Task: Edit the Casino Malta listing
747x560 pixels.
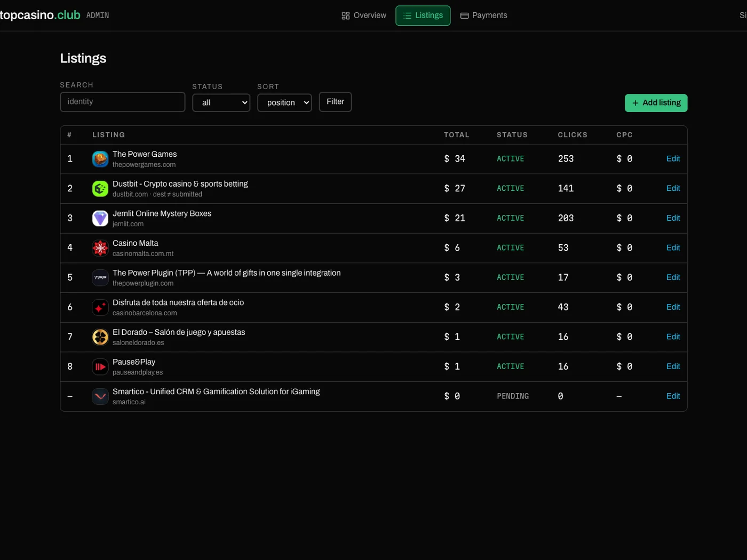Action: (x=673, y=248)
